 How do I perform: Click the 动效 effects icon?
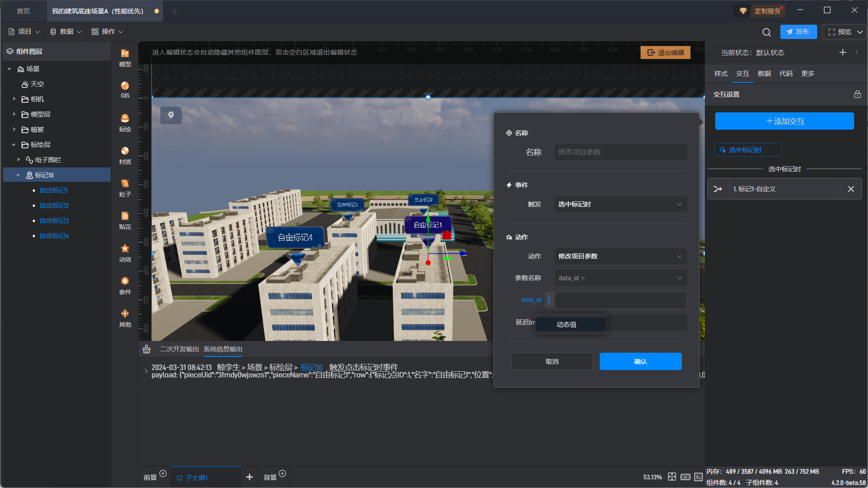125,253
